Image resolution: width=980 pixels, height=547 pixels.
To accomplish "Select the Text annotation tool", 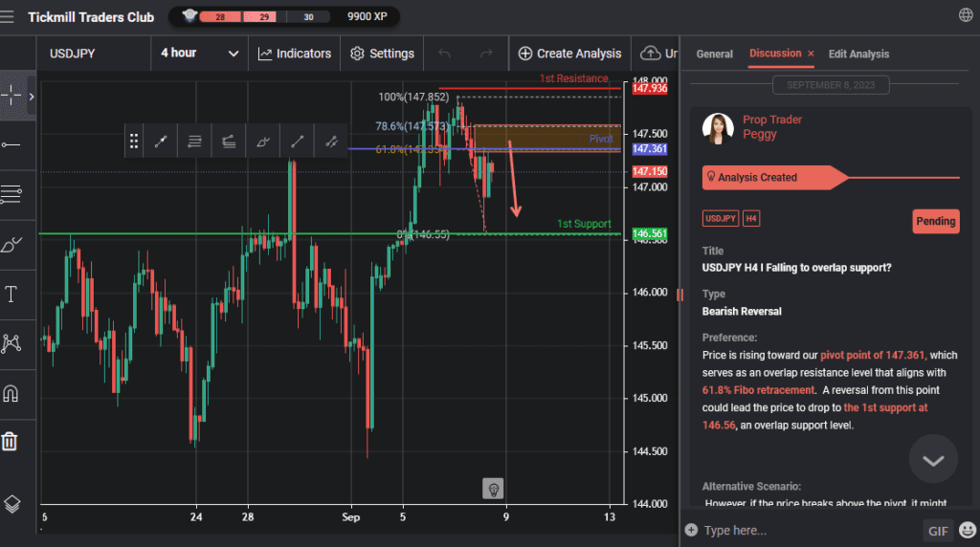I will tap(11, 295).
